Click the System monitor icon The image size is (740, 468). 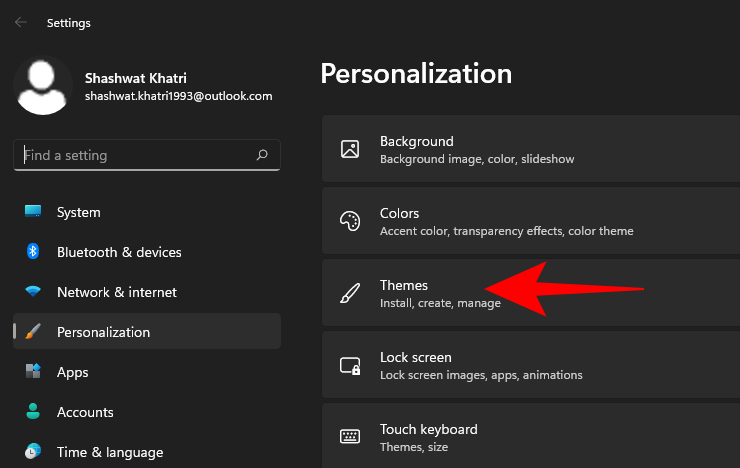[x=33, y=212]
